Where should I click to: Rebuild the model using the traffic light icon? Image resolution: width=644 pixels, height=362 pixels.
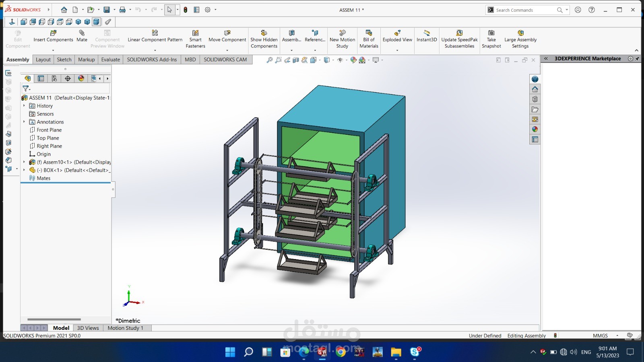[186, 10]
